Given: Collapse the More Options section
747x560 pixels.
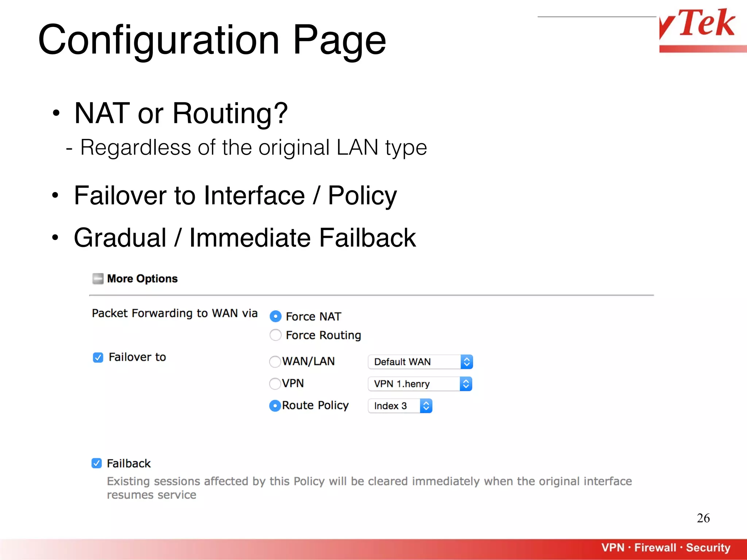Looking at the screenshot, I should [x=98, y=279].
